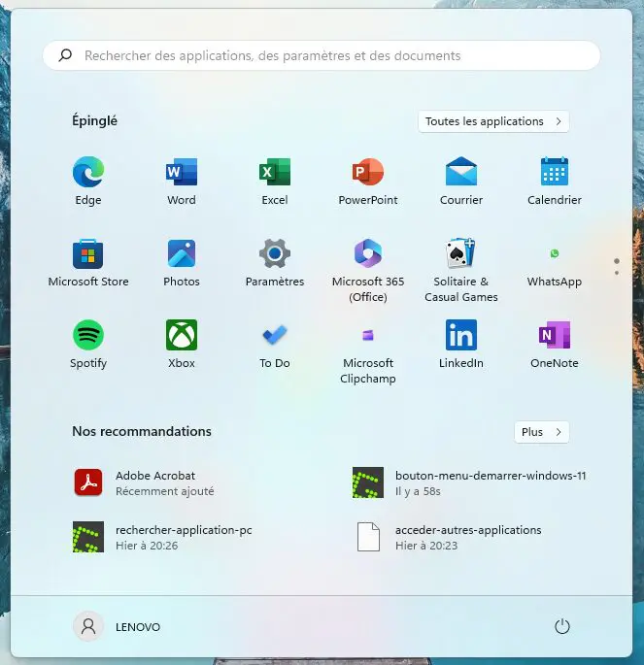Open the LENOVO user account menu
Image resolution: width=644 pixels, height=665 pixels.
click(x=118, y=626)
